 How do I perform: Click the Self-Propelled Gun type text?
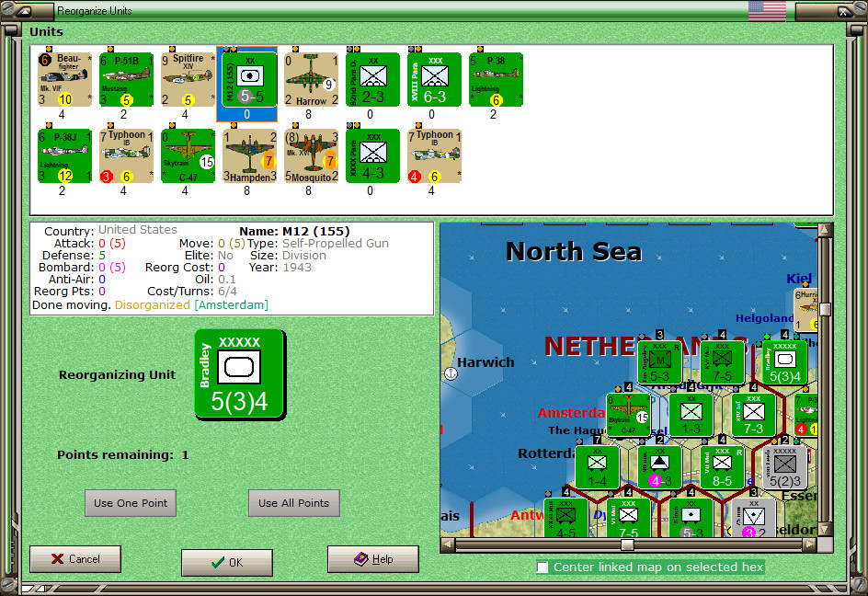pyautogui.click(x=336, y=244)
